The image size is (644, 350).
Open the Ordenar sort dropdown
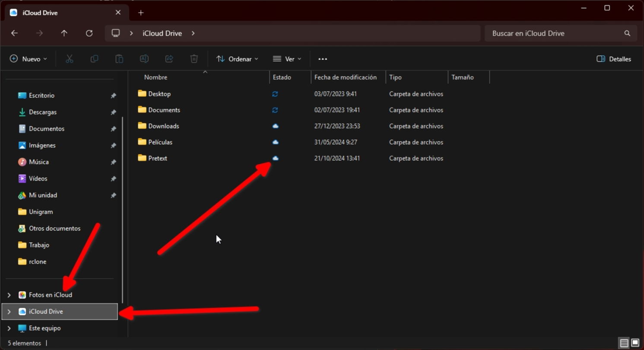pos(237,59)
